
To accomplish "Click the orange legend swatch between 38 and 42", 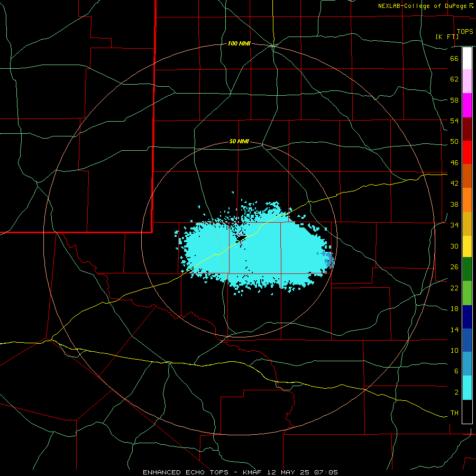I will click(467, 200).
